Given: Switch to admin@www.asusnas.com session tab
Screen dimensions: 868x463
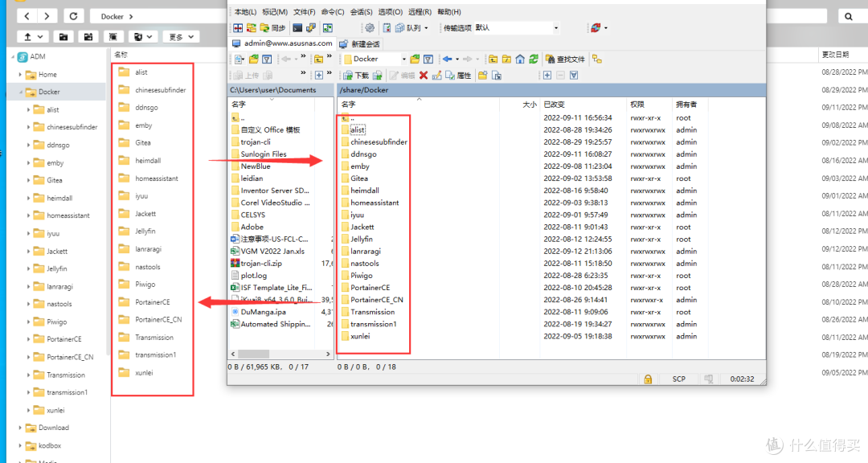Looking at the screenshot, I should pos(282,43).
